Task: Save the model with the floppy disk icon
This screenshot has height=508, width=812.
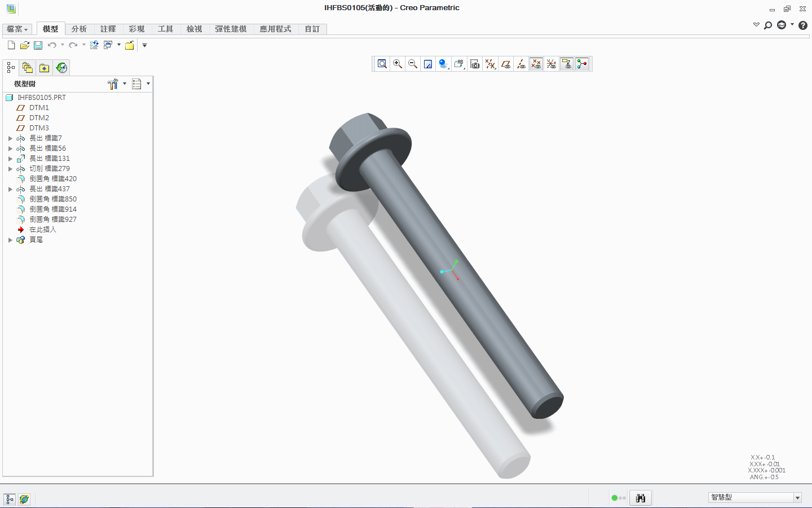Action: 38,45
